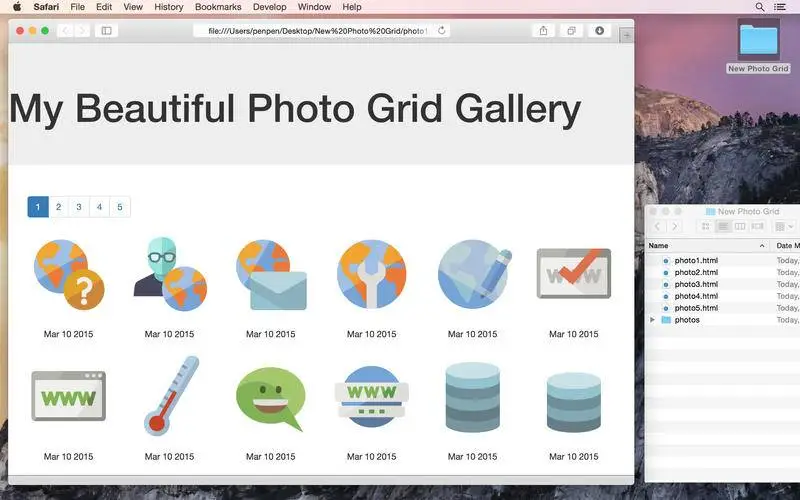The width and height of the screenshot is (800, 500).
Task: Open the green smiling speech bubble photo
Action: pos(271,398)
